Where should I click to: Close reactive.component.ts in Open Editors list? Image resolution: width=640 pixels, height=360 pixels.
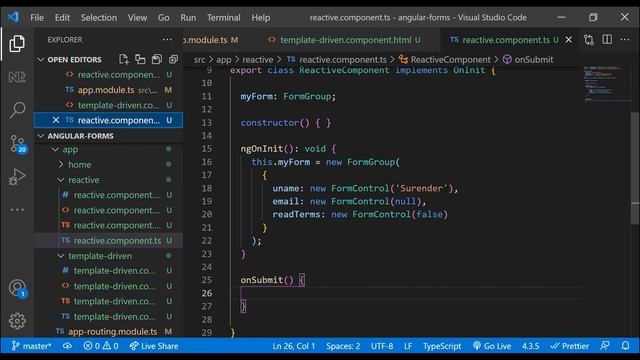pyautogui.click(x=56, y=120)
